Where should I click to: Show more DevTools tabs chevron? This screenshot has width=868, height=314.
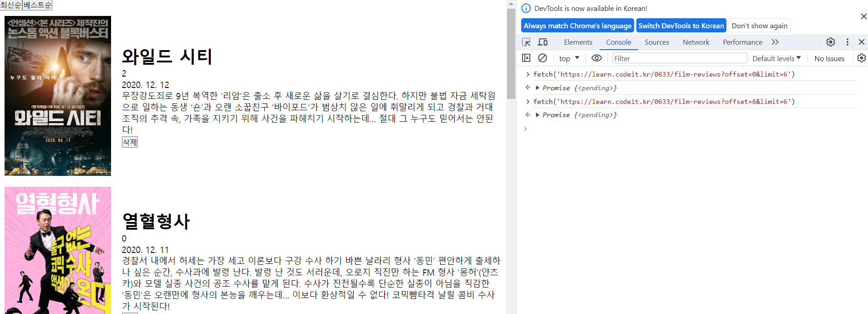[x=775, y=42]
